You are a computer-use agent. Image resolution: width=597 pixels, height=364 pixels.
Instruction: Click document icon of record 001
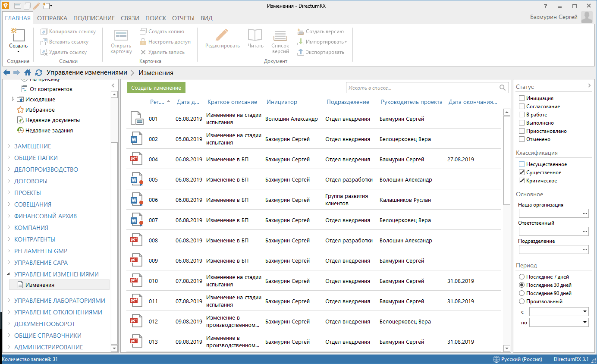[136, 119]
